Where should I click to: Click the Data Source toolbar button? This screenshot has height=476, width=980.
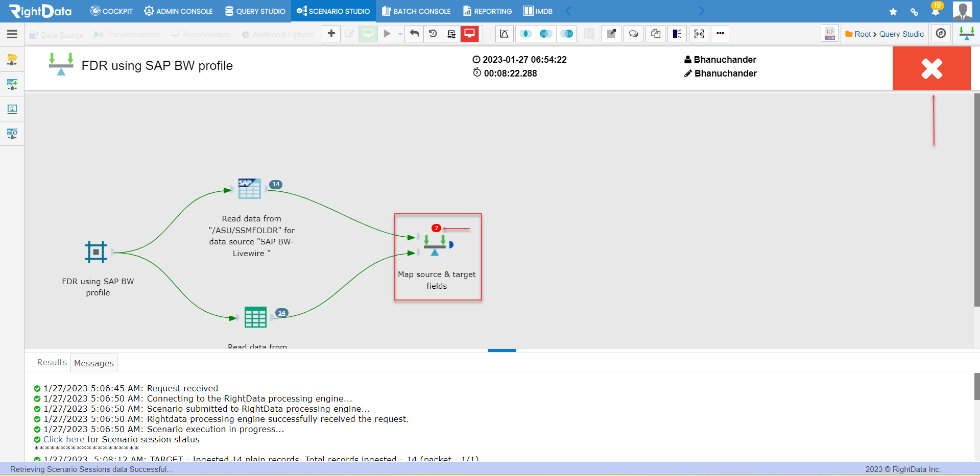coord(56,35)
